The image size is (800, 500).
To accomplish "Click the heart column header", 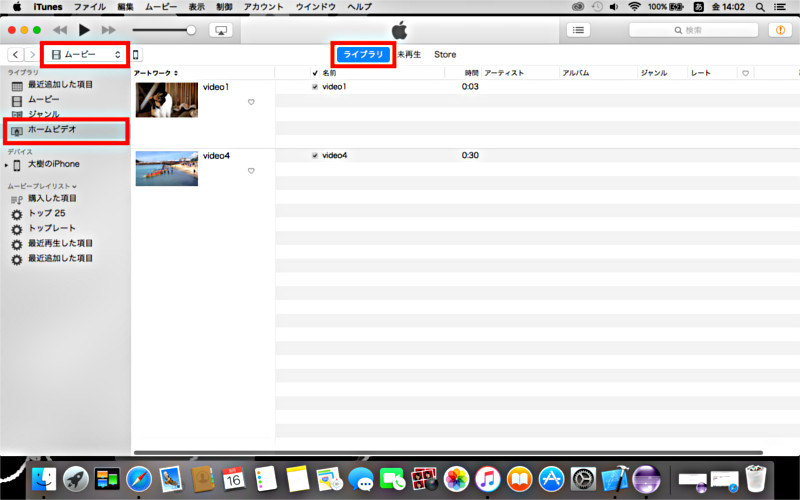I will coord(745,73).
